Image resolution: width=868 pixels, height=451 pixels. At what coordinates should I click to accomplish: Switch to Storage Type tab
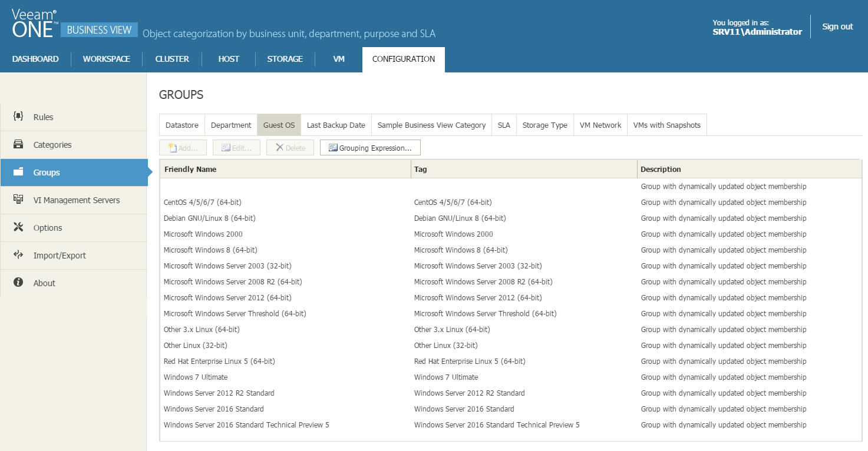point(545,125)
